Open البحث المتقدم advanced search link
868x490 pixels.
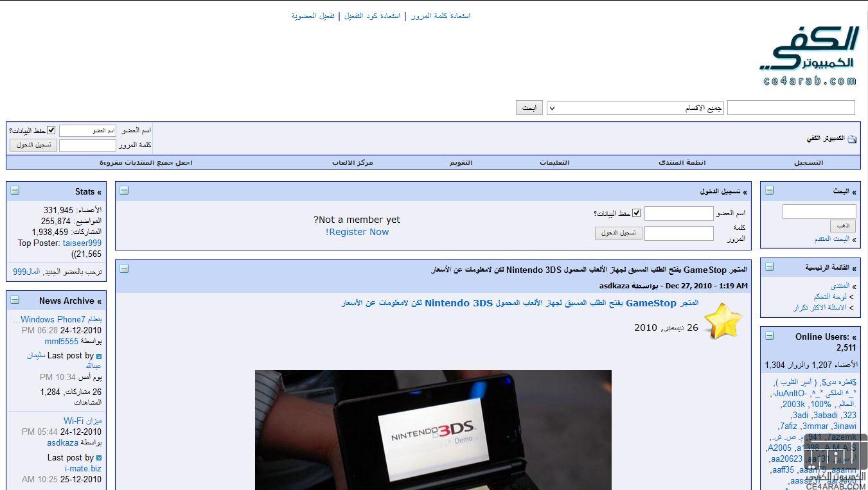point(832,239)
